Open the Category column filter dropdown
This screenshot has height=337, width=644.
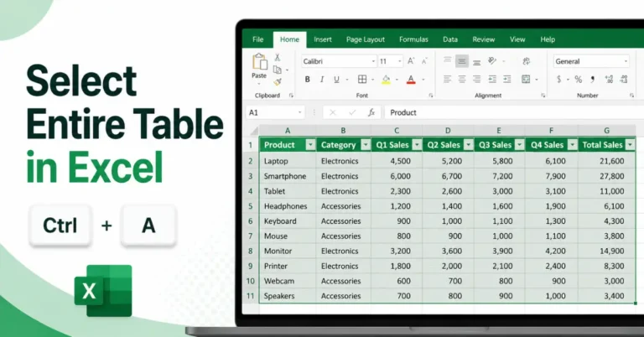(x=366, y=145)
